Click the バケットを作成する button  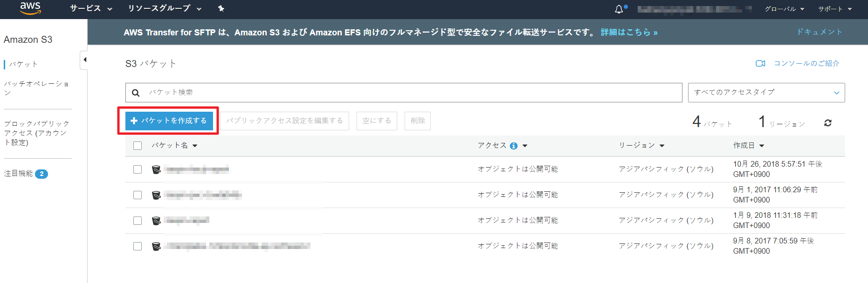point(169,121)
